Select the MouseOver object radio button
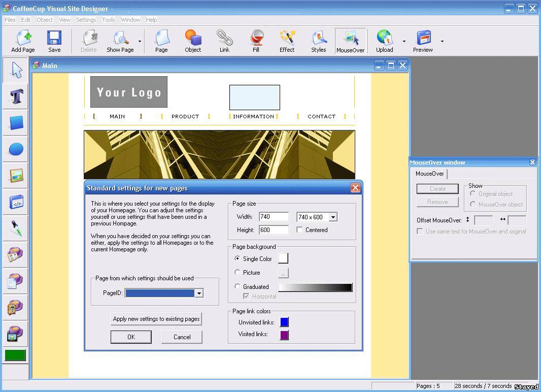The width and height of the screenshot is (541, 392). pos(472,204)
